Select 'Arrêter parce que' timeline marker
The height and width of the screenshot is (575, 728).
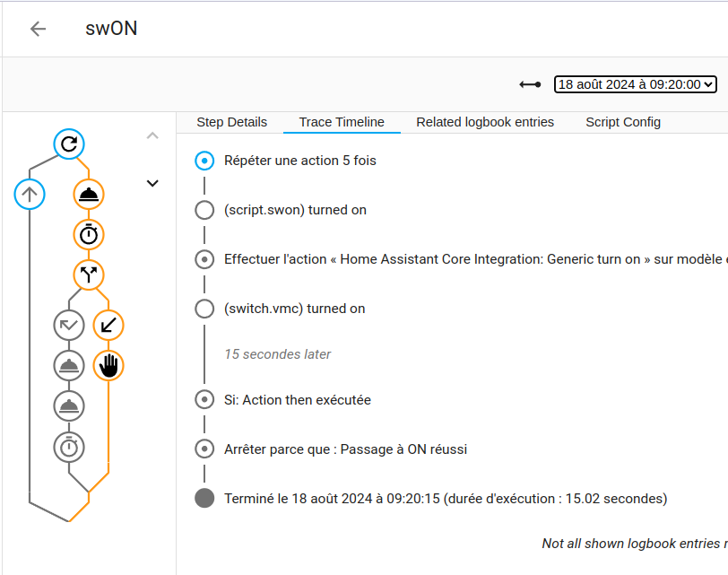pyautogui.click(x=204, y=449)
